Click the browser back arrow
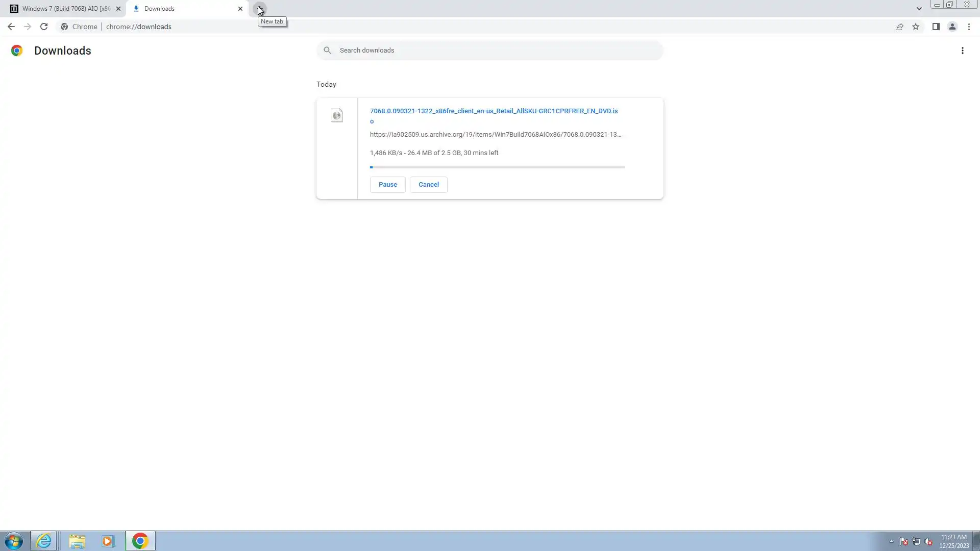This screenshot has height=551, width=980. pyautogui.click(x=11, y=27)
